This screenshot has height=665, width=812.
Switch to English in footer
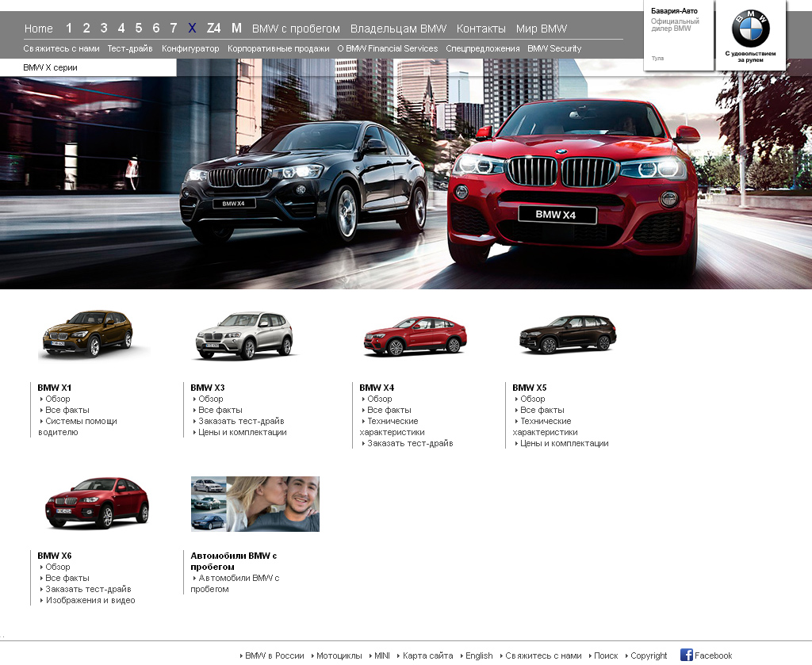tap(479, 655)
